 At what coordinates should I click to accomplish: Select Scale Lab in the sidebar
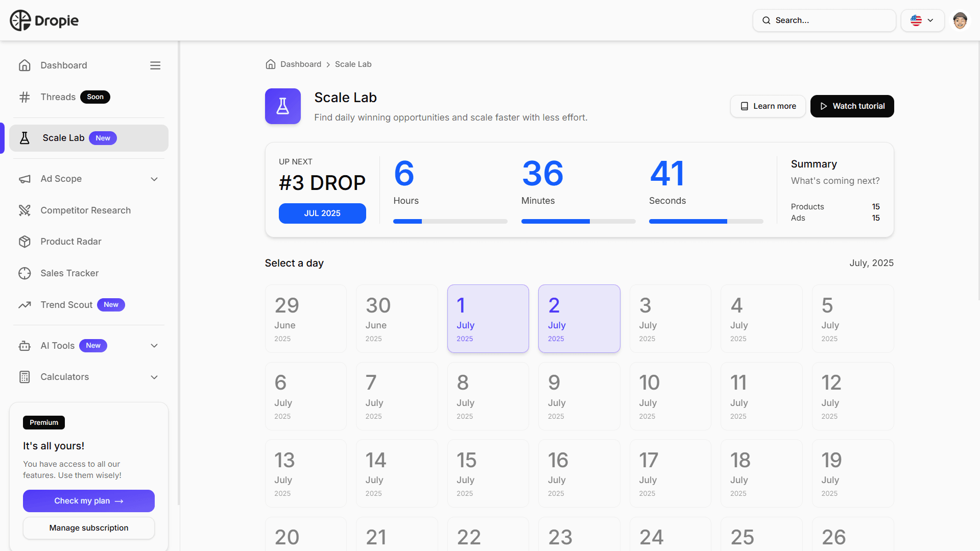point(89,138)
